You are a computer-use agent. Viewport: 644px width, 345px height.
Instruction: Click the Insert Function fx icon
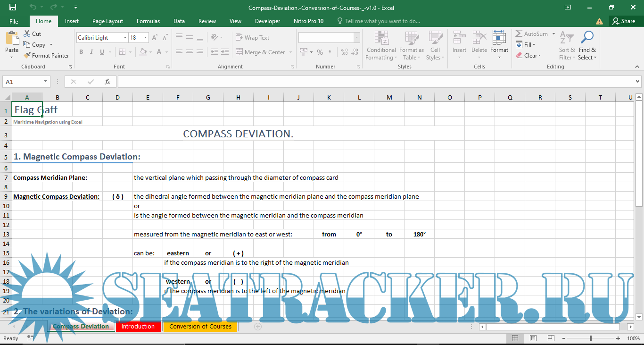[x=107, y=82]
